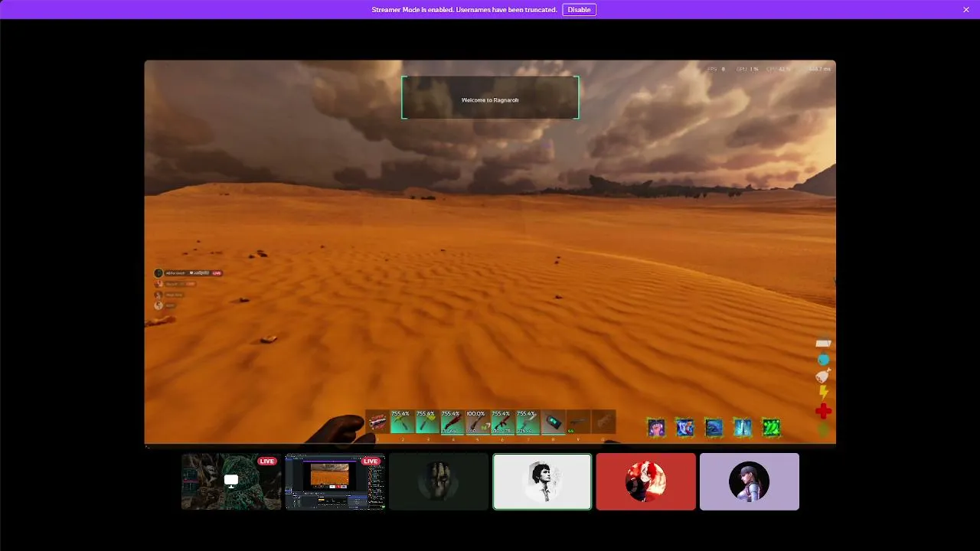Click the CPU usage readout
980x551 pixels.
point(779,69)
